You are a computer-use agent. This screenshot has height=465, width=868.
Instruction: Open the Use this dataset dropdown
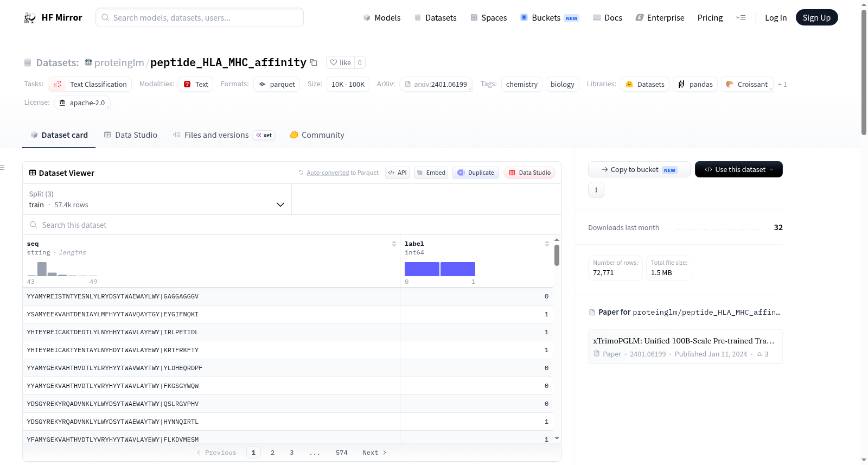coord(739,170)
